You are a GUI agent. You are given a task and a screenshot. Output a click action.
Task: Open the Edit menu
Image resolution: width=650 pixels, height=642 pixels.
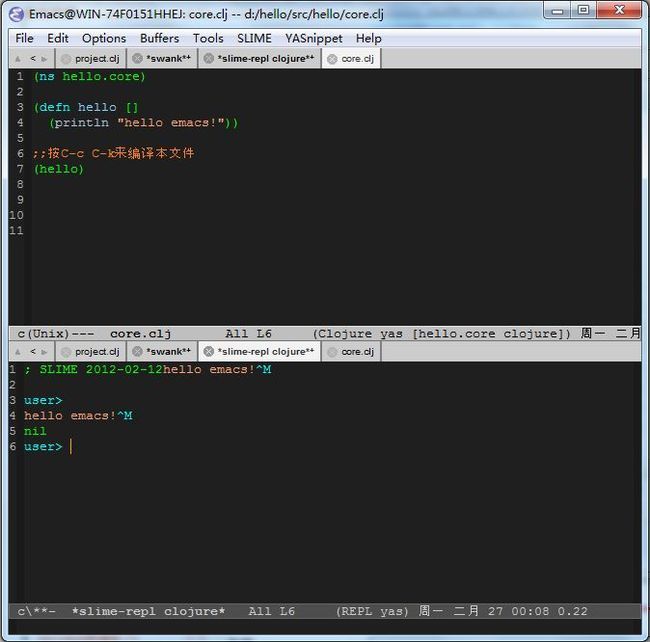coord(58,38)
